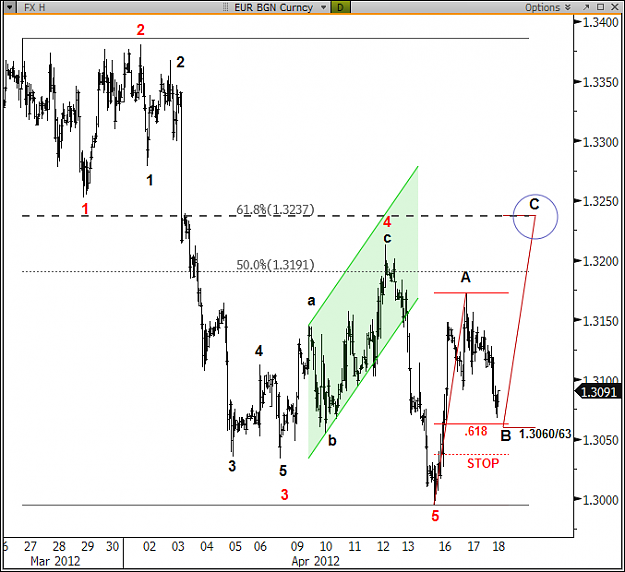Select the 1.3060/63 target label

(x=545, y=434)
